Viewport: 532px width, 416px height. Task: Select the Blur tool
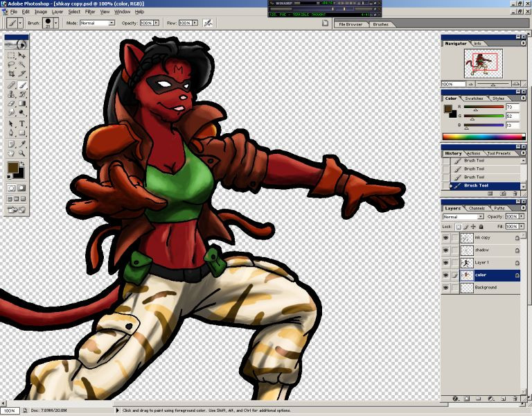[11, 112]
